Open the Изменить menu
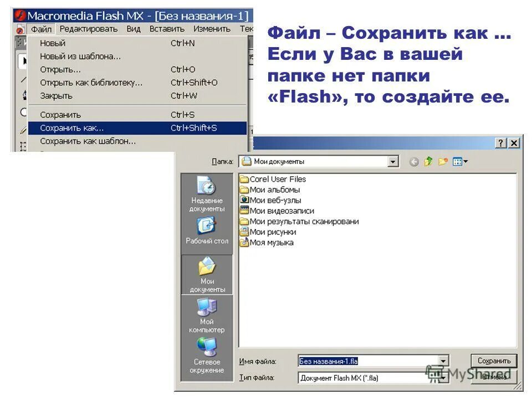This screenshot has width=532, height=399. [212, 29]
